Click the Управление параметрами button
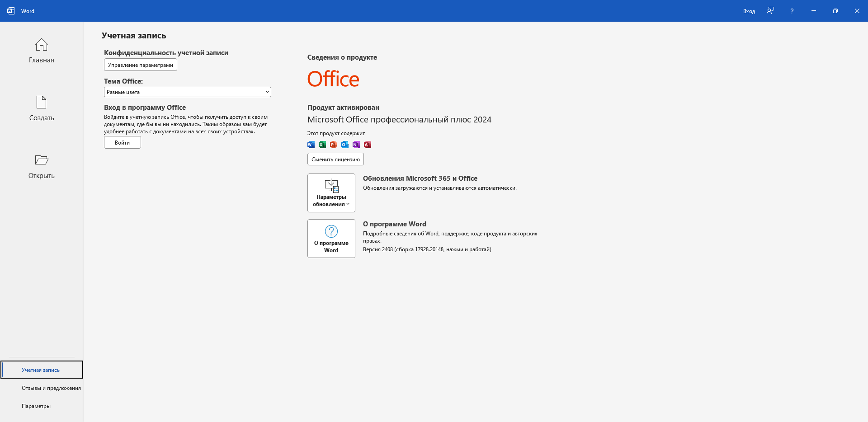 click(x=141, y=65)
